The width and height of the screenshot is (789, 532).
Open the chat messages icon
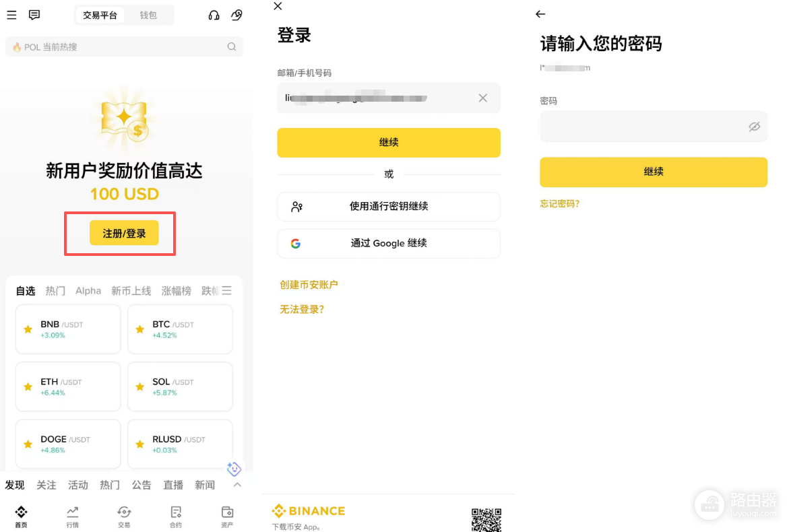(34, 15)
